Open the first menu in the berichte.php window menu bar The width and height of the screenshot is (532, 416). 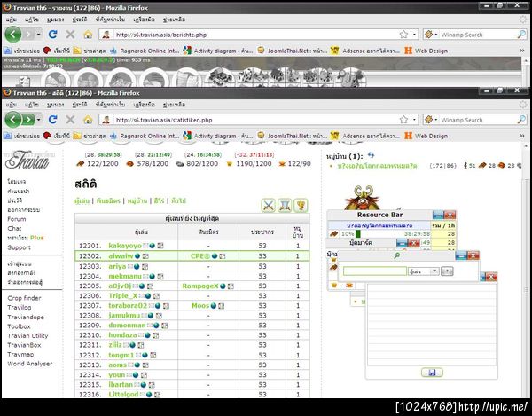pos(12,20)
